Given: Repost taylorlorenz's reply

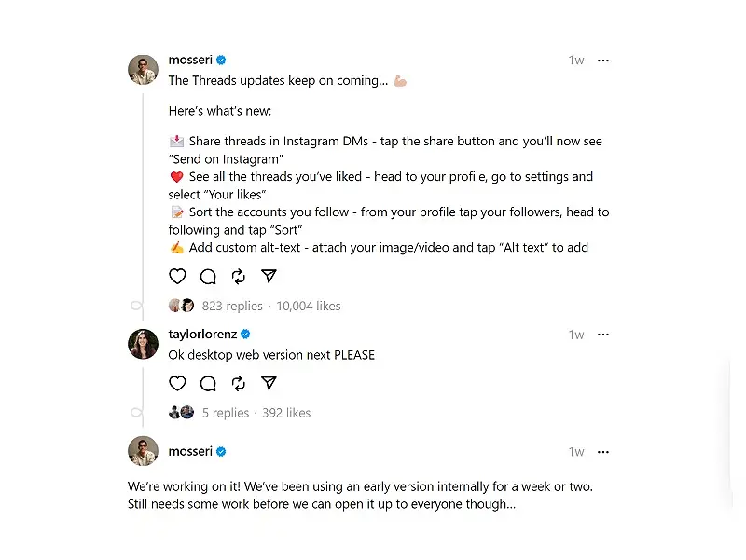Looking at the screenshot, I should click(237, 383).
